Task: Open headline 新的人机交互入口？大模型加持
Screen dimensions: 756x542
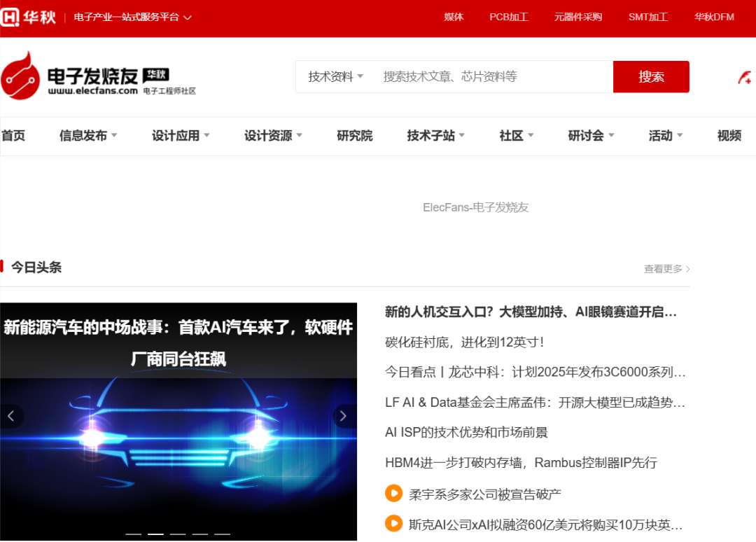Action: pyautogui.click(x=531, y=312)
